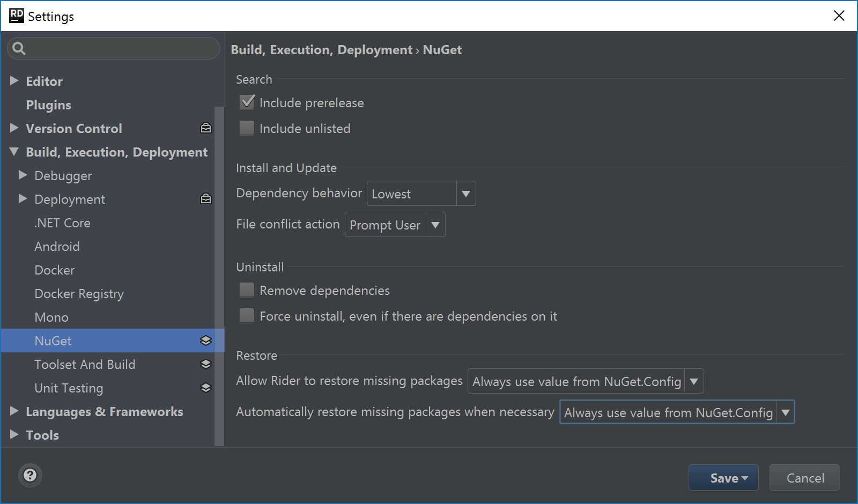The height and width of the screenshot is (504, 858).
Task: Select Mono settings page
Action: tap(51, 317)
